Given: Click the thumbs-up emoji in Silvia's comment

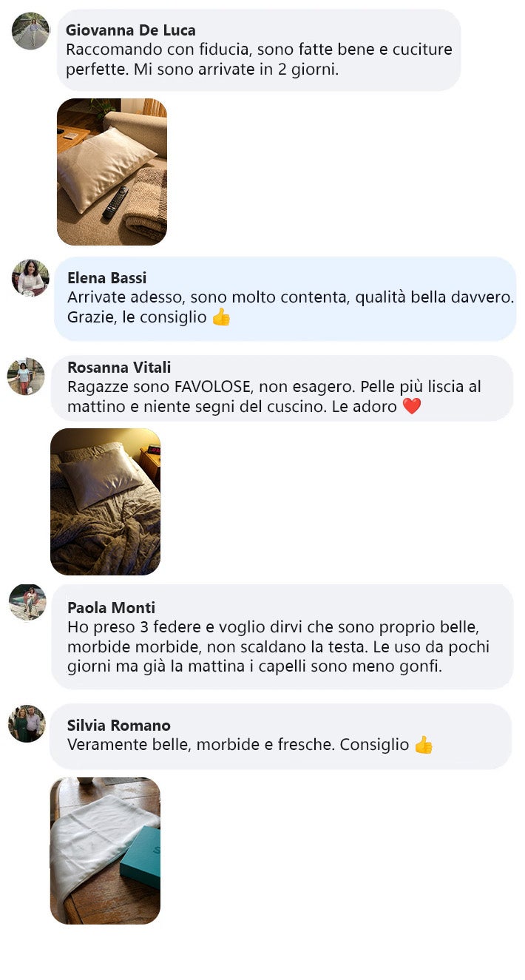Looking at the screenshot, I should pyautogui.click(x=424, y=745).
